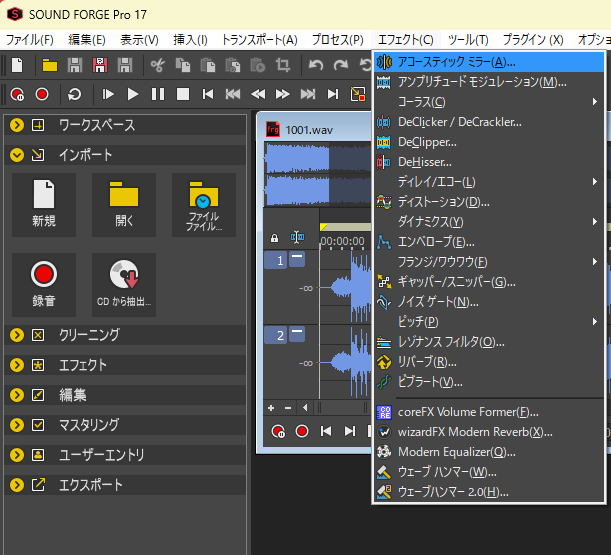Viewport: 611px width, 555px height.
Task: Open the ピッチ(P) submenu
Action: [489, 322]
